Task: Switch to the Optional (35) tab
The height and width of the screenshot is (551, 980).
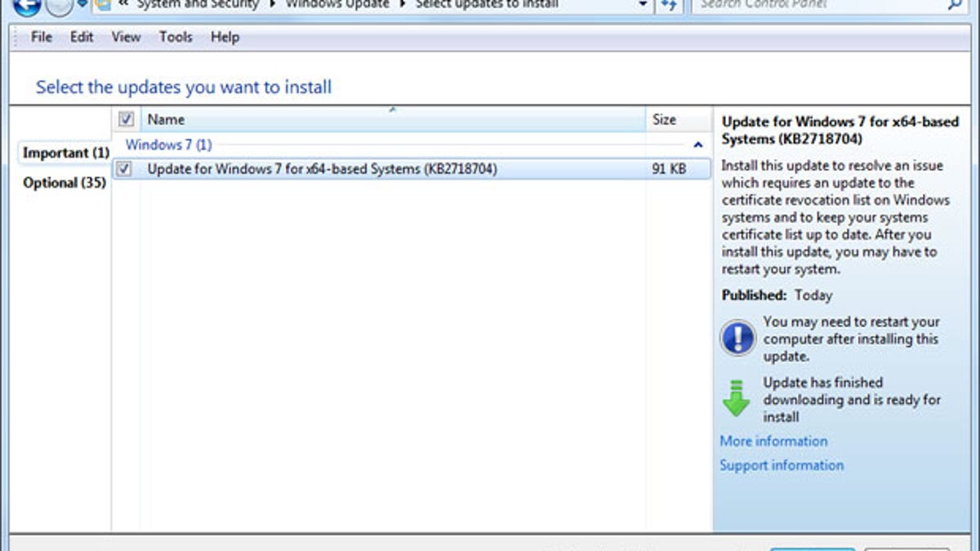Action: (63, 183)
